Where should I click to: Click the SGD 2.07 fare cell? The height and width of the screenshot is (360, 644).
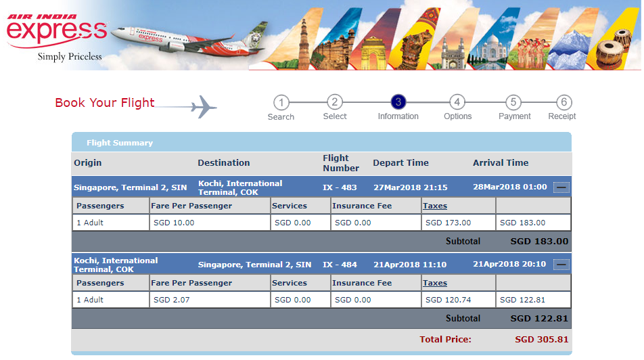pos(210,300)
